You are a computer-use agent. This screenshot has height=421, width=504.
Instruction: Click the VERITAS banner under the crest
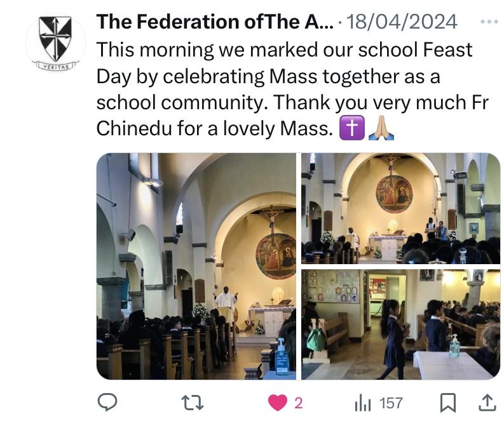click(55, 65)
